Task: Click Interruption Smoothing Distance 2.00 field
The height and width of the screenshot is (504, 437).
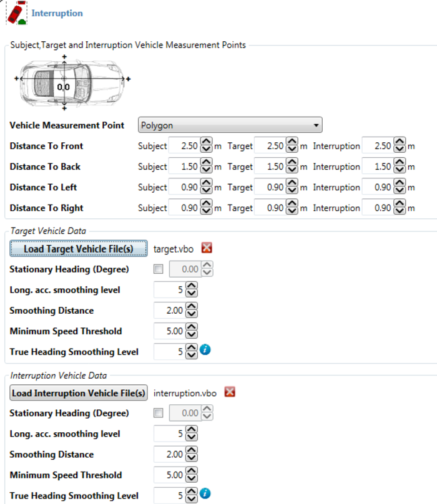Action: pos(170,454)
